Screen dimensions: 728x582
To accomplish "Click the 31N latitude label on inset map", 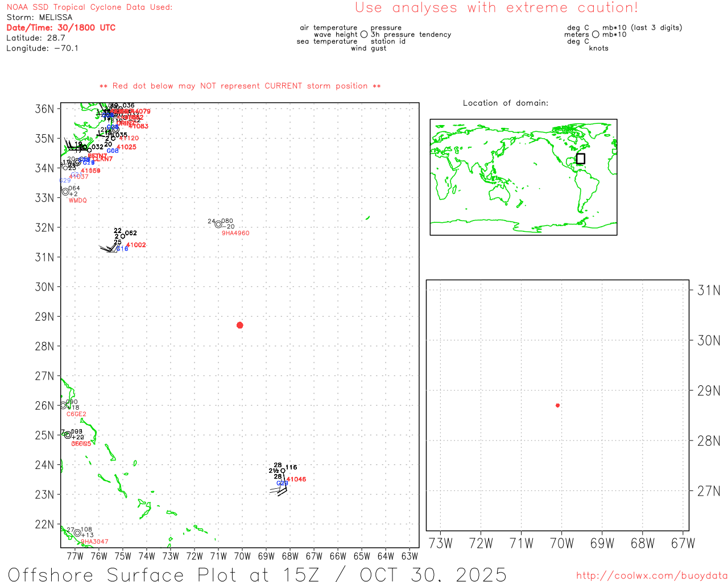I will pos(709,290).
